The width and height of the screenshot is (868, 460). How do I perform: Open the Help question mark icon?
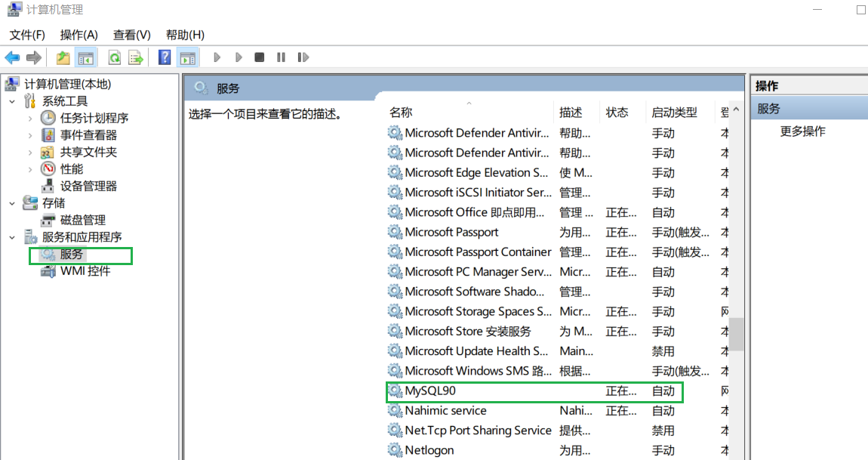[165, 57]
